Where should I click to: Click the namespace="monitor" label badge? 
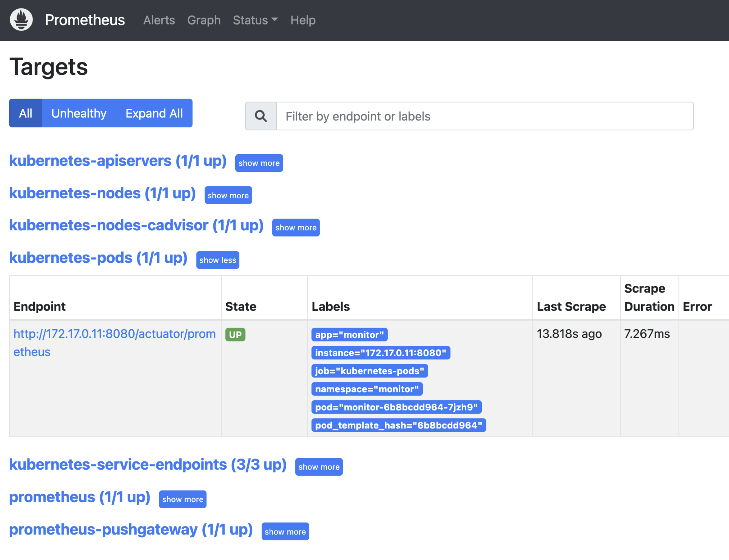click(367, 389)
